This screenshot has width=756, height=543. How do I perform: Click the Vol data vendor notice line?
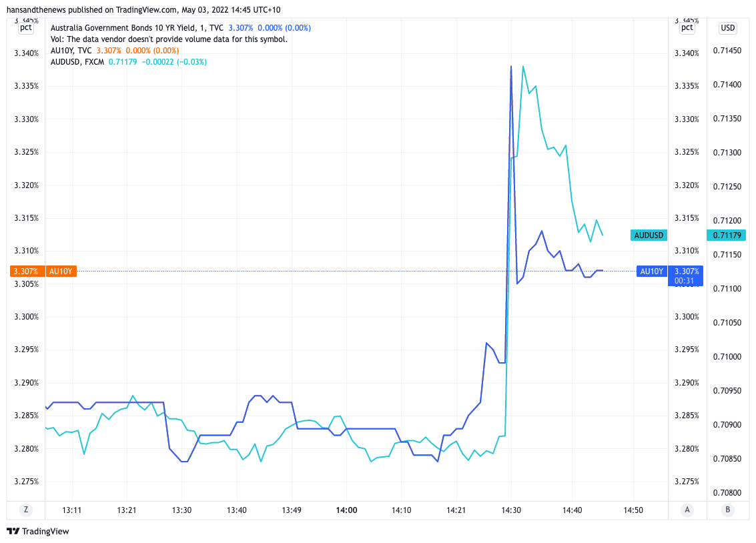point(169,39)
